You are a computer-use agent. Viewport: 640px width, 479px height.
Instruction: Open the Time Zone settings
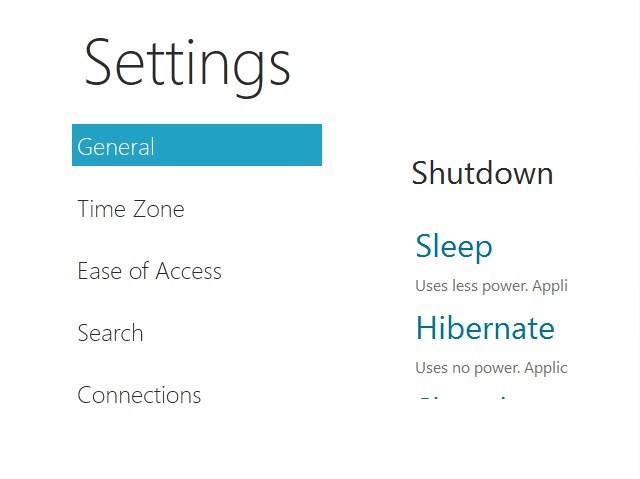[131, 209]
